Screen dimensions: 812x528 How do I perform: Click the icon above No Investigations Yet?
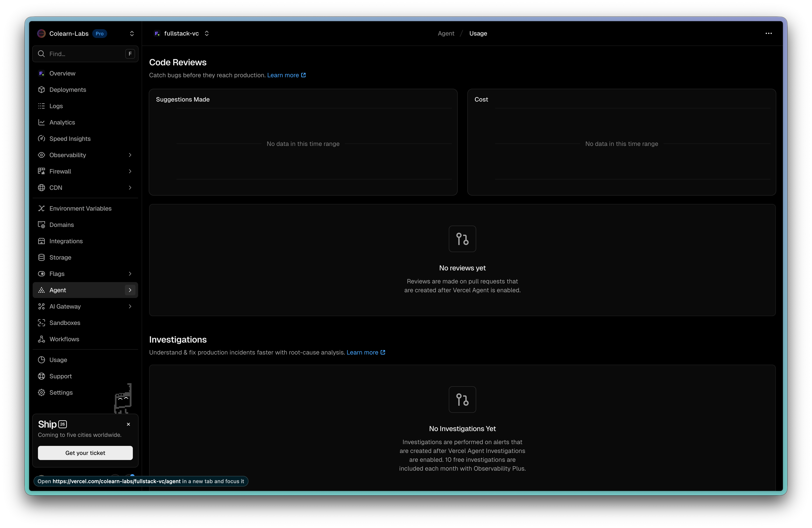click(462, 400)
